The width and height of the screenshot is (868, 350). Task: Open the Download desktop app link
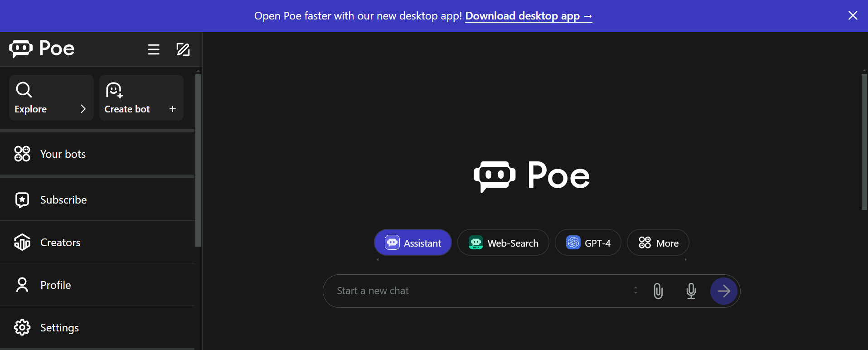click(529, 16)
